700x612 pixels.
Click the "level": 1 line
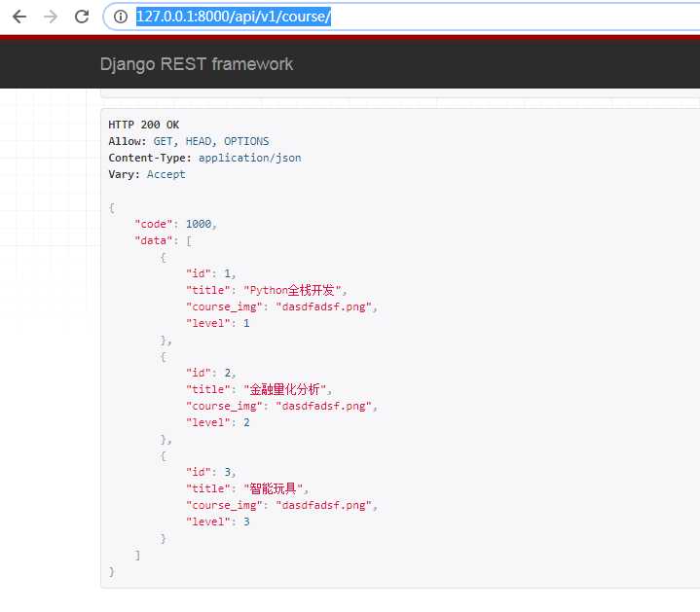coord(217,323)
